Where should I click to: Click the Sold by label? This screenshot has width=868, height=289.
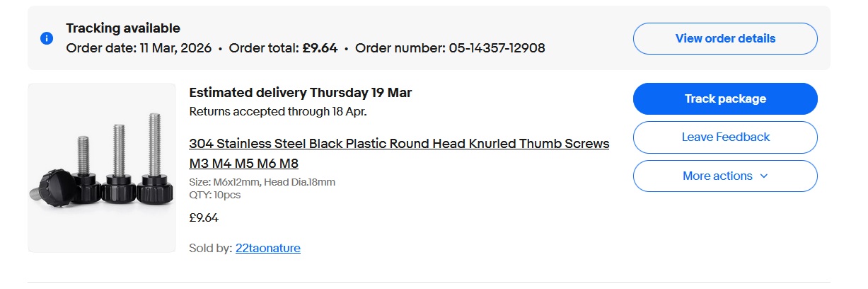tap(210, 248)
